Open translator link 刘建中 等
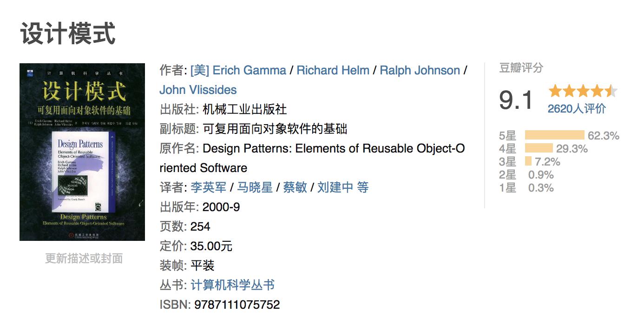 tap(343, 187)
